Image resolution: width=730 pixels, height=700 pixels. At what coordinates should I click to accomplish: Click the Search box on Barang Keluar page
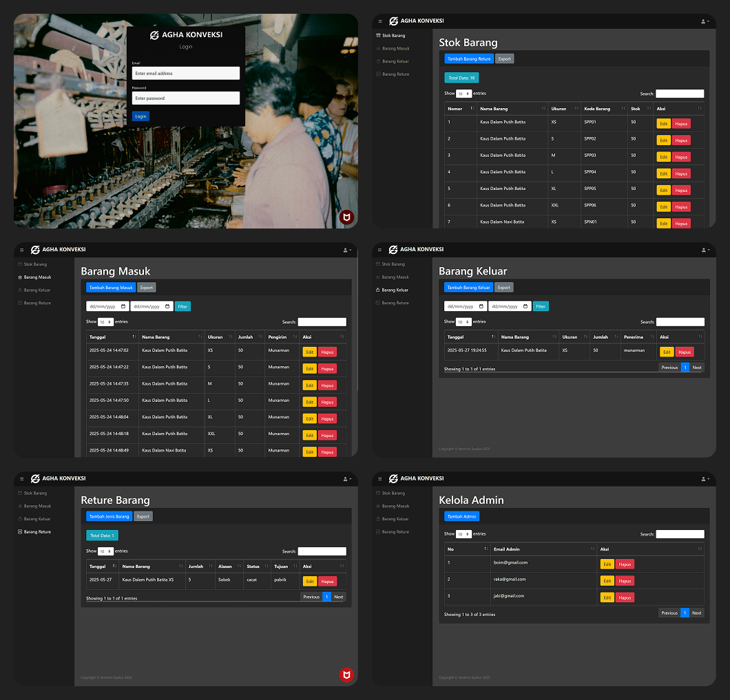[x=680, y=322]
